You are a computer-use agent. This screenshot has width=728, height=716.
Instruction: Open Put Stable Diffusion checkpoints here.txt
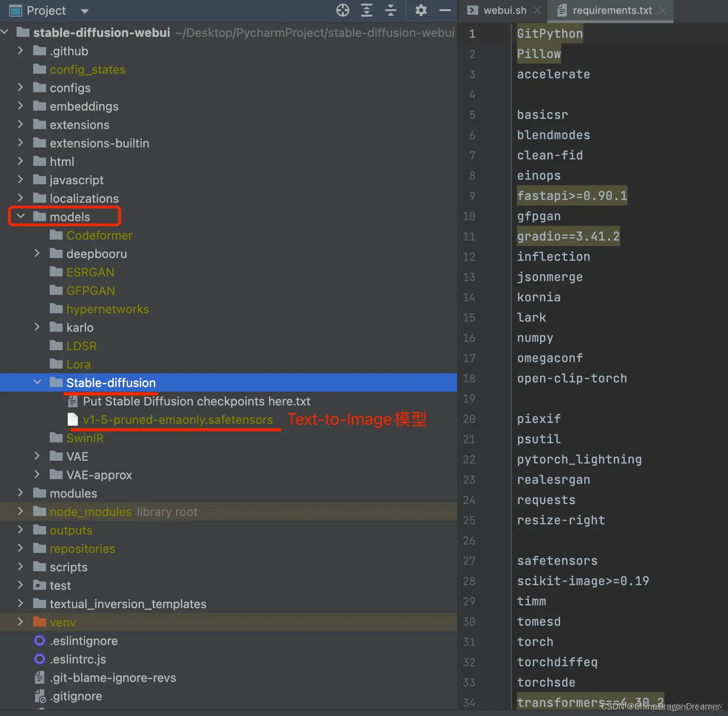pos(196,401)
